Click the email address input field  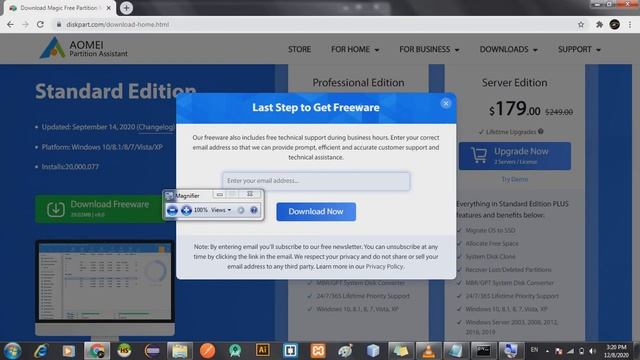click(316, 181)
